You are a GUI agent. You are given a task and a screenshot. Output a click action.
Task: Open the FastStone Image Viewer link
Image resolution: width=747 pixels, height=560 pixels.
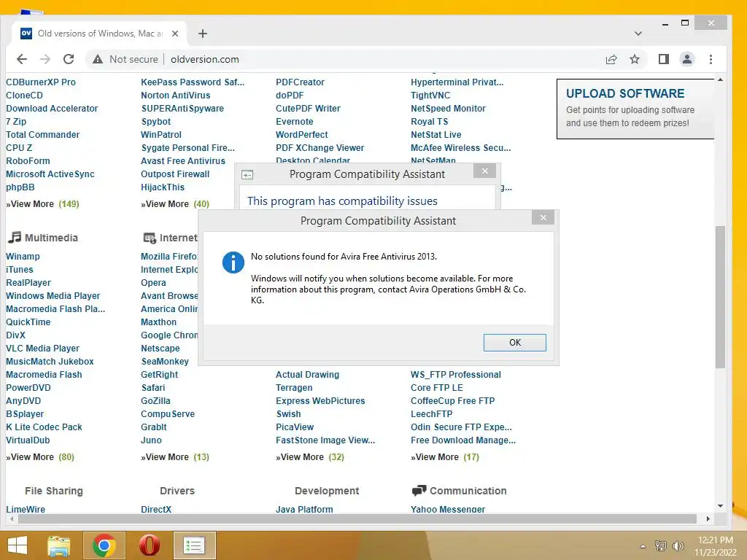point(325,440)
